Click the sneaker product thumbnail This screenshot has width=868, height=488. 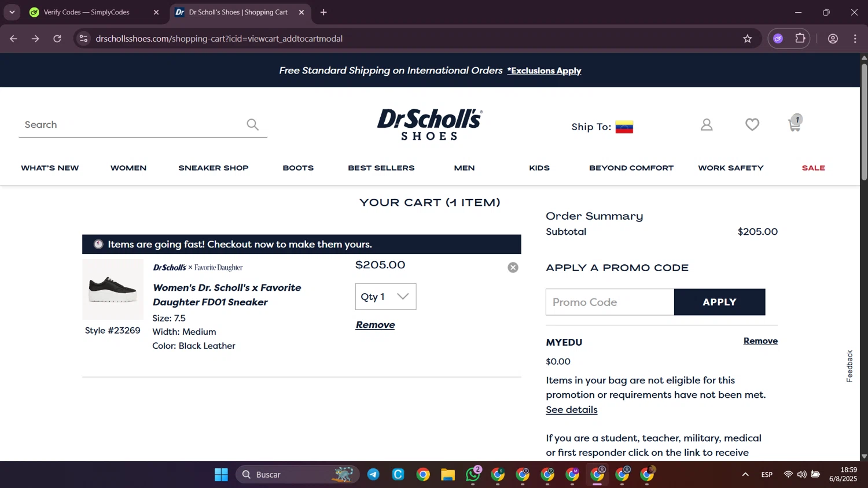tap(113, 289)
